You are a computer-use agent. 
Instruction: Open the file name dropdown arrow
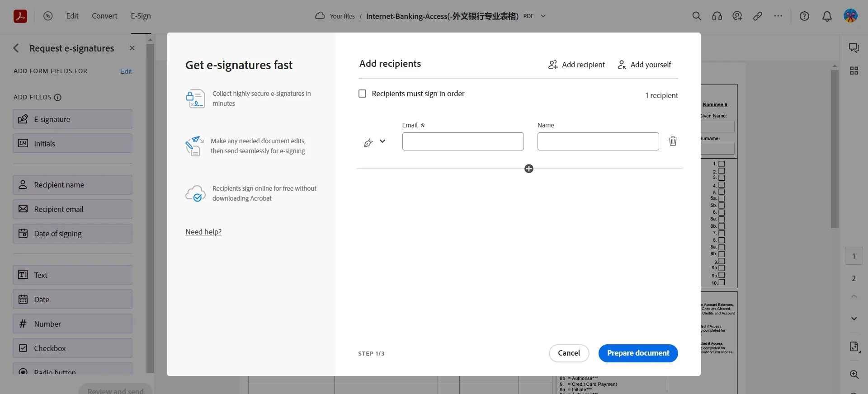coord(543,16)
